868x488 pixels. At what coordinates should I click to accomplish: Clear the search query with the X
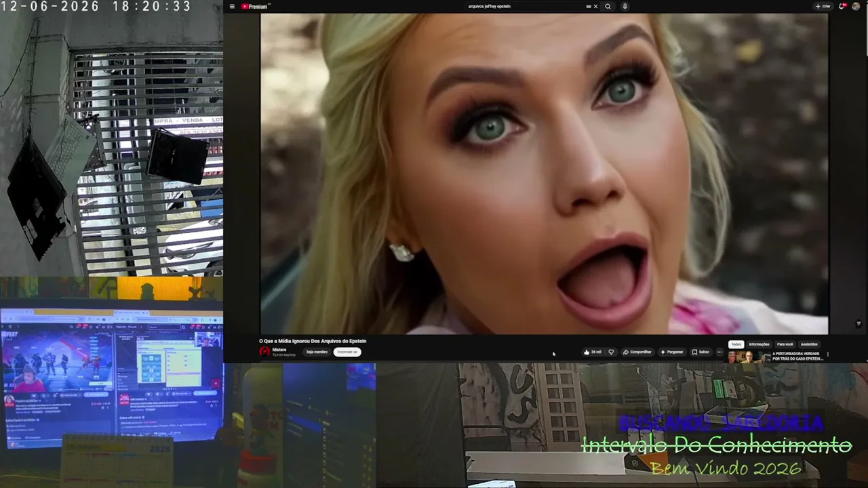pyautogui.click(x=595, y=7)
